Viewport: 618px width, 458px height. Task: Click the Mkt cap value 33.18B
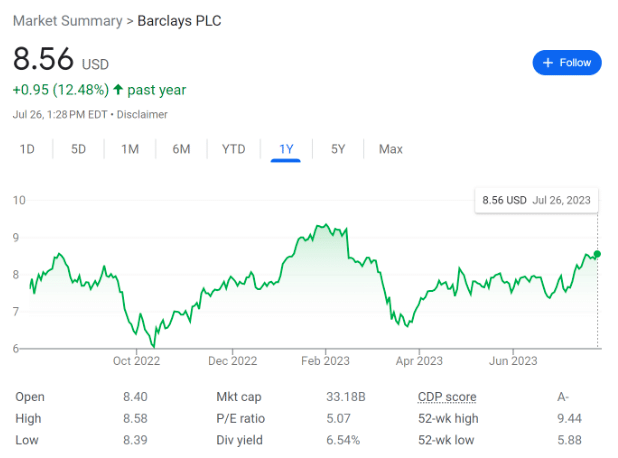(x=346, y=397)
